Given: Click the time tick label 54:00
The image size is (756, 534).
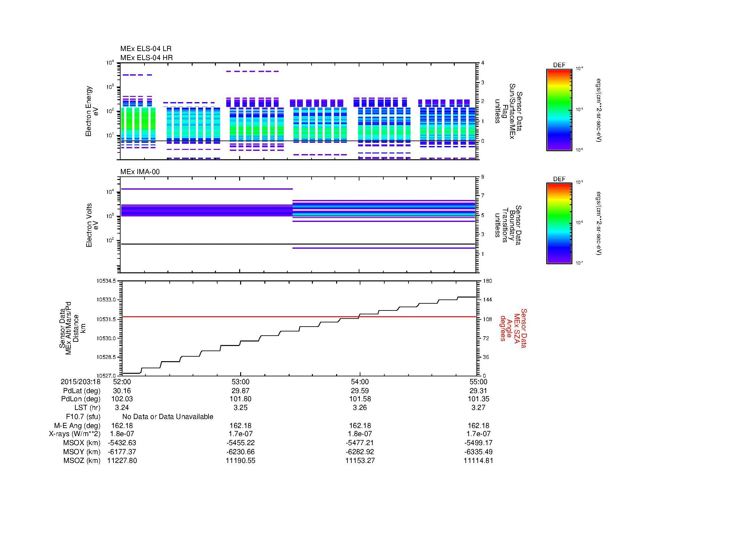Looking at the screenshot, I should [x=359, y=382].
